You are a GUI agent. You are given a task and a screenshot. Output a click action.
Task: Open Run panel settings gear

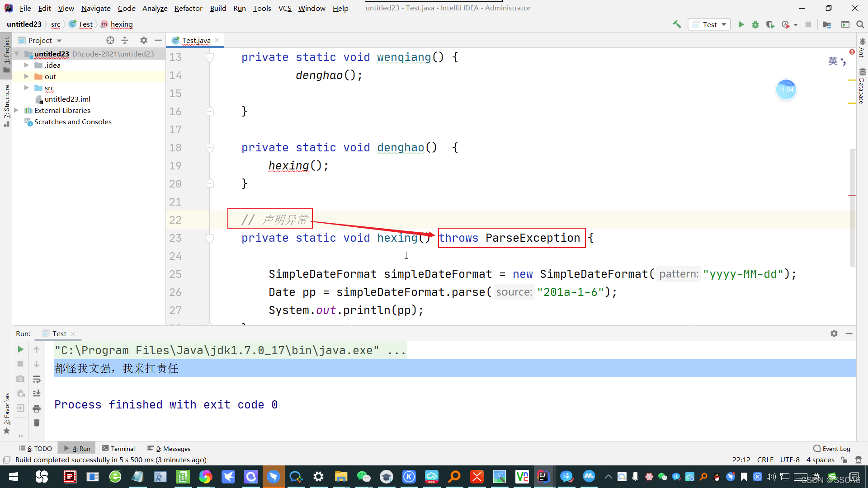[x=834, y=333]
